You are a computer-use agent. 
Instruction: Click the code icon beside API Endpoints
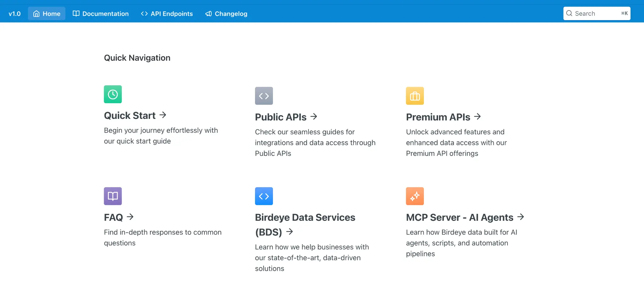(x=144, y=14)
